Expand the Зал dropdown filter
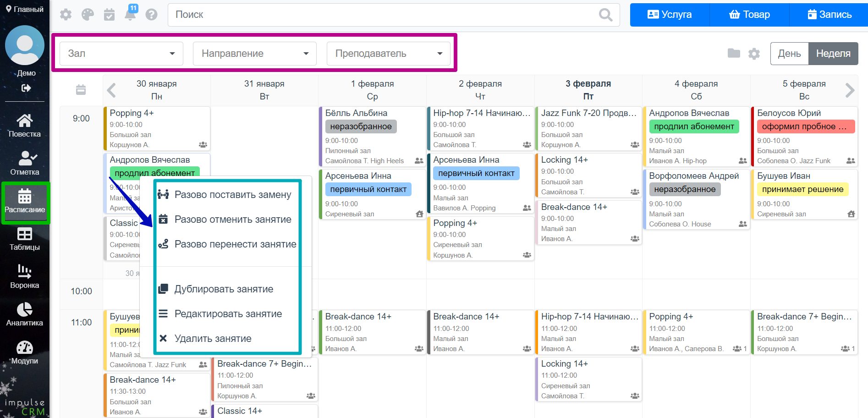 pyautogui.click(x=121, y=54)
